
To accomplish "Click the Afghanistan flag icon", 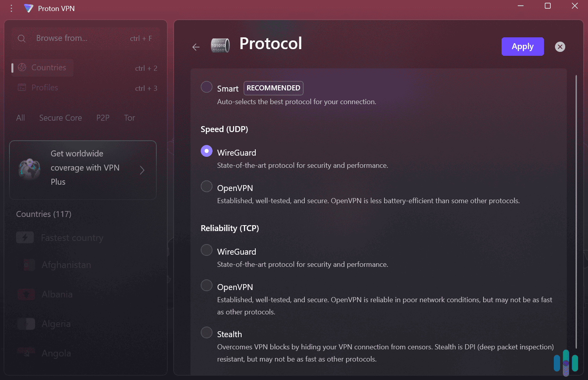I will [26, 264].
